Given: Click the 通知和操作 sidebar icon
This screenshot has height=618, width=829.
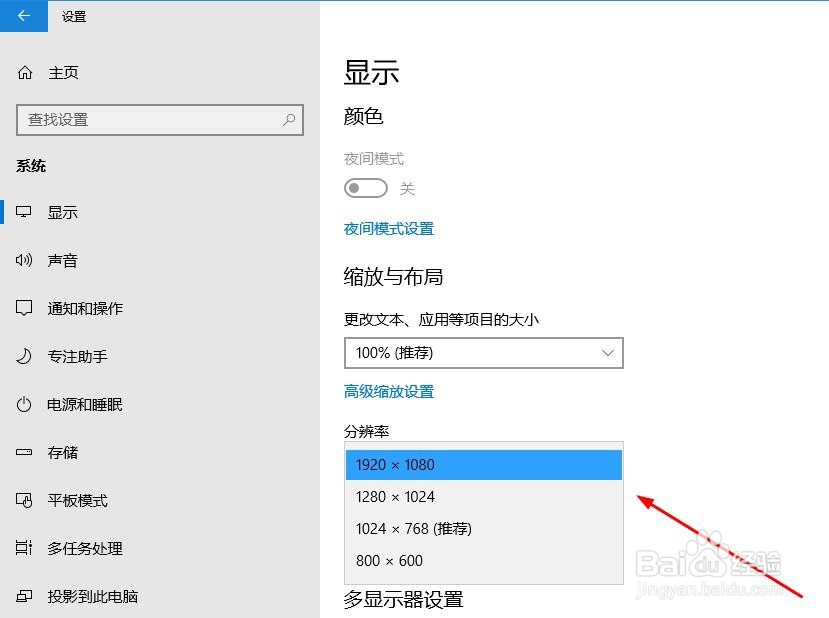Looking at the screenshot, I should [24, 308].
